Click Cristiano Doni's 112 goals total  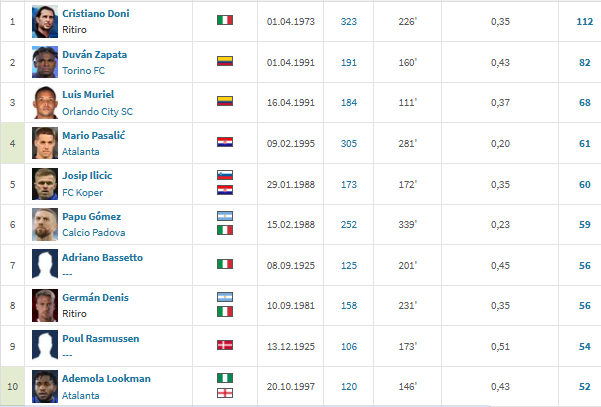[x=584, y=21]
